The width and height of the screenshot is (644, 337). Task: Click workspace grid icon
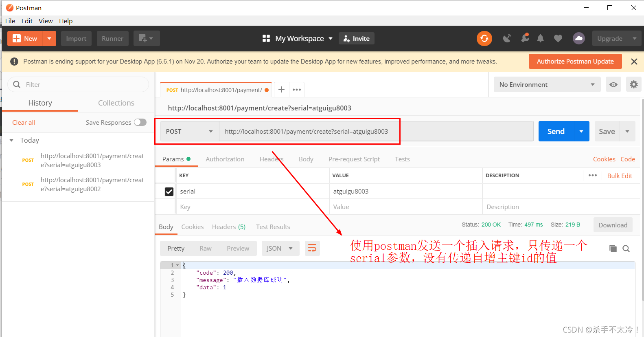266,38
